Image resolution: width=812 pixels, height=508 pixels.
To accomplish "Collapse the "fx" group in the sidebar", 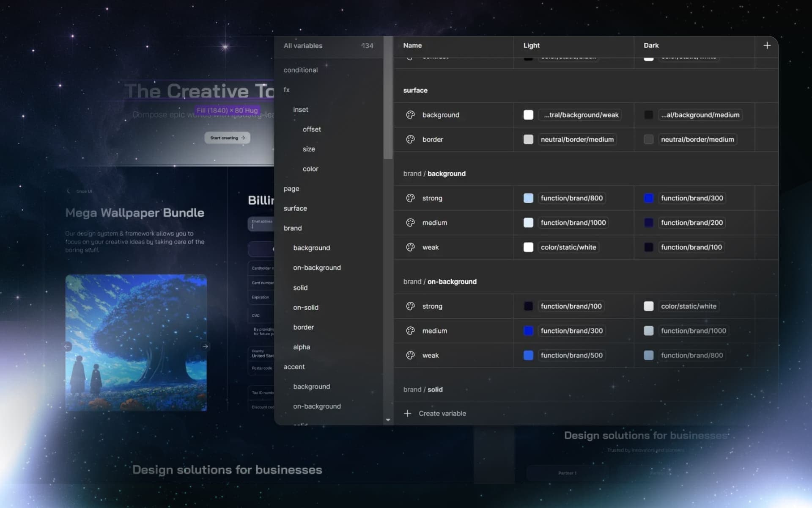I will click(287, 90).
